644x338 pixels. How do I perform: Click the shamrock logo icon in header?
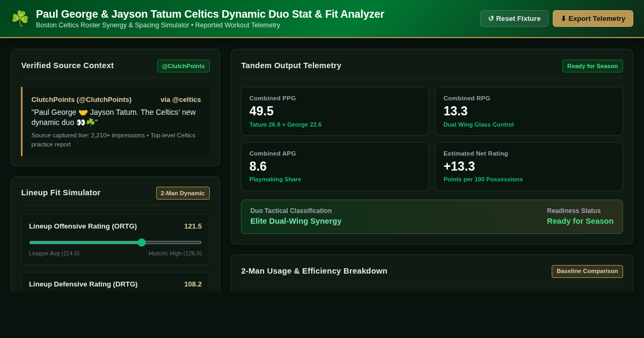click(x=20, y=18)
